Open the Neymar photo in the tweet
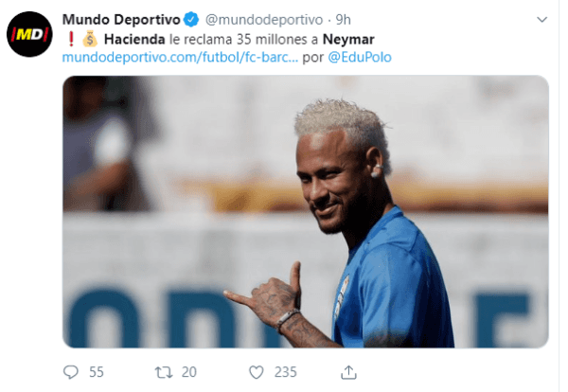The height and width of the screenshot is (392, 568). pyautogui.click(x=306, y=211)
